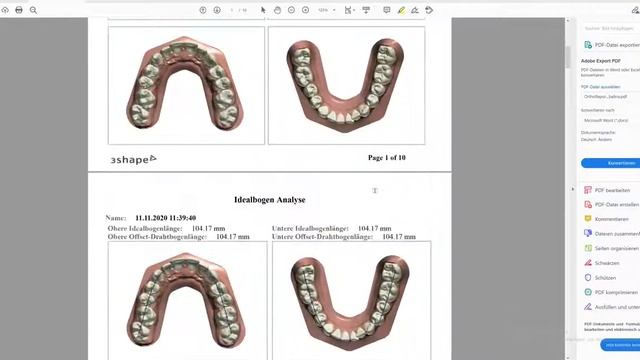Viewport: 640px width, 360px height.
Task: Click Untere Idealbogenlänge value text
Action: pyautogui.click(x=374, y=229)
